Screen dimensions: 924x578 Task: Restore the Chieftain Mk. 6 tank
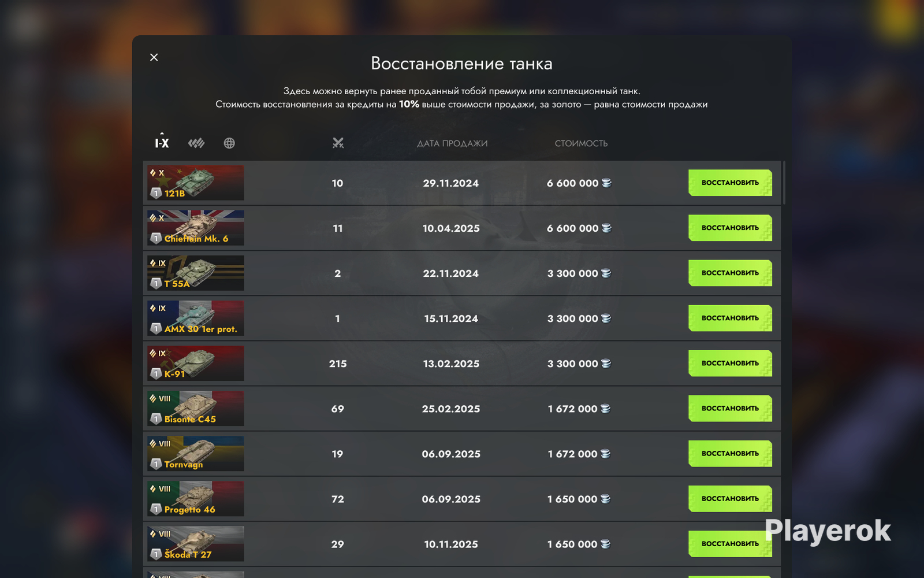pos(730,228)
